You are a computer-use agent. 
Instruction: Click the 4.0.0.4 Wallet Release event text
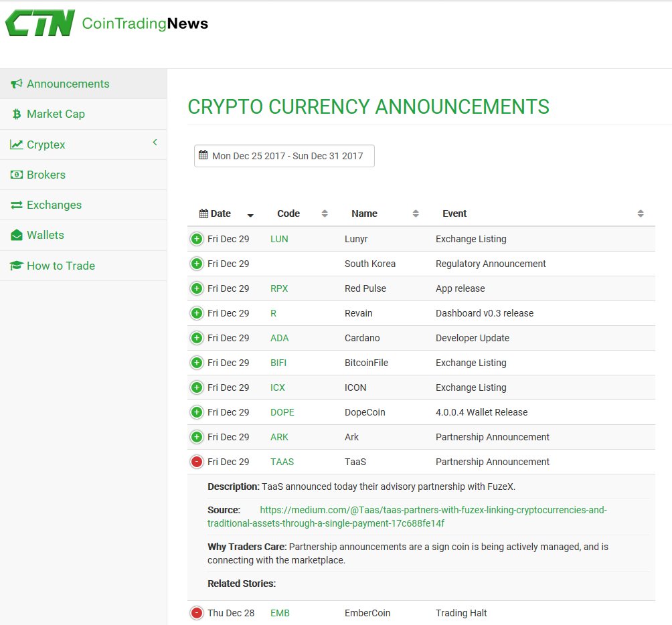(481, 412)
